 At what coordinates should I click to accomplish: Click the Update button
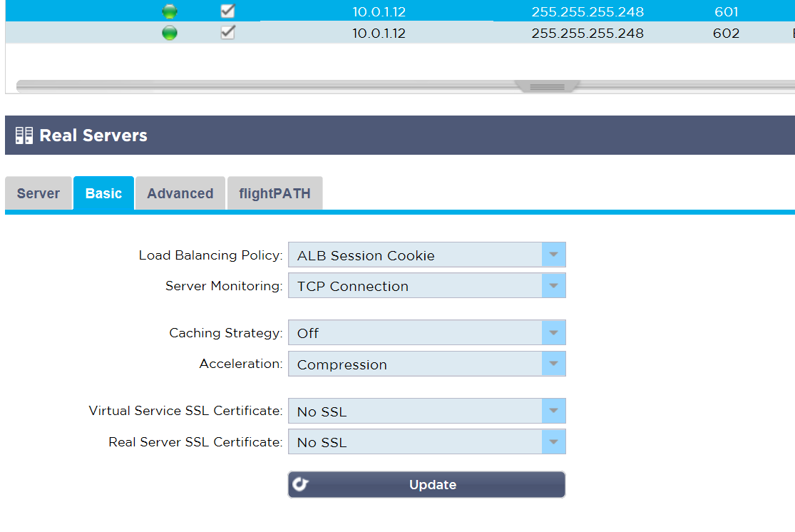[426, 484]
